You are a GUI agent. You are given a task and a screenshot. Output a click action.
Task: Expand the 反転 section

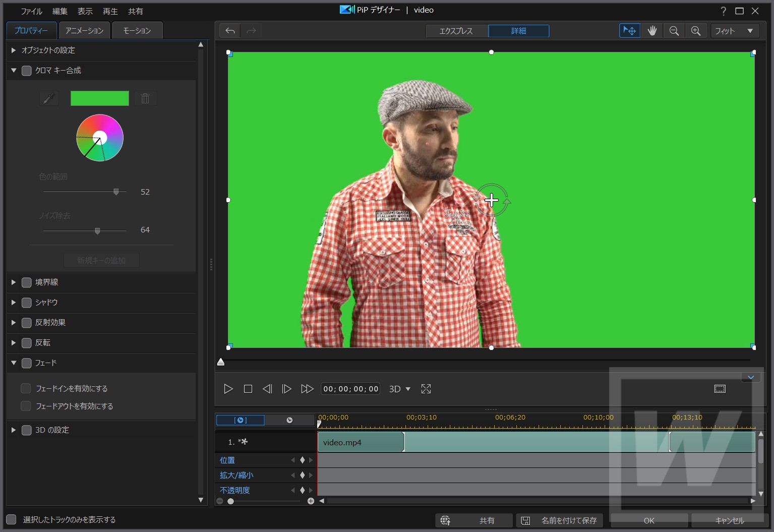coord(14,343)
